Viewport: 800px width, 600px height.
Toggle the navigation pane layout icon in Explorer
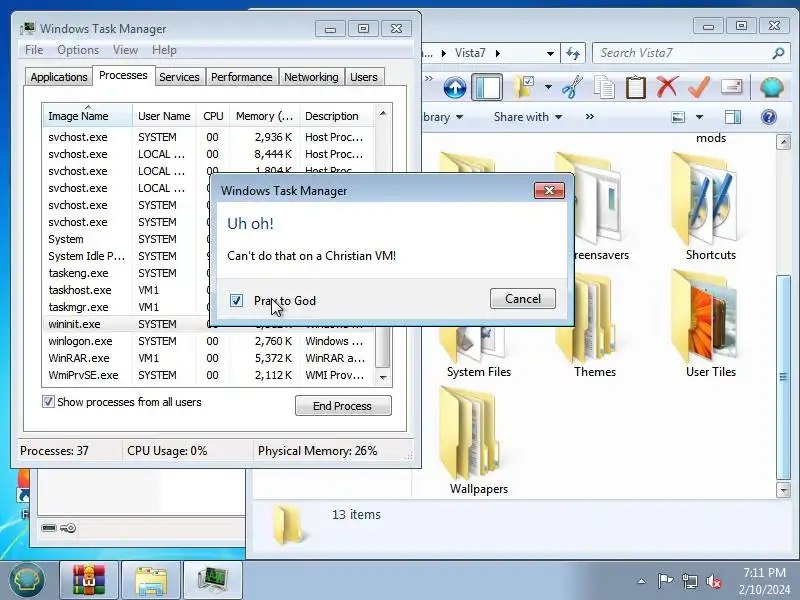(487, 87)
